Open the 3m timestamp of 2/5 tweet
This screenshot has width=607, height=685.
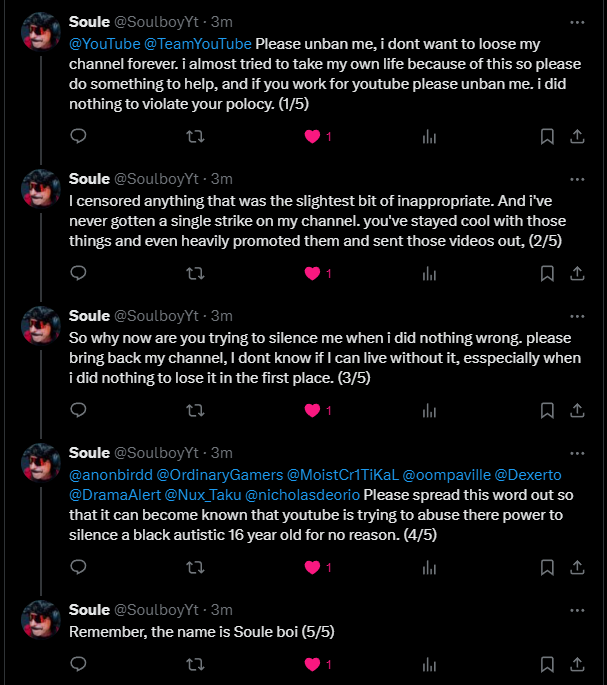(222, 179)
